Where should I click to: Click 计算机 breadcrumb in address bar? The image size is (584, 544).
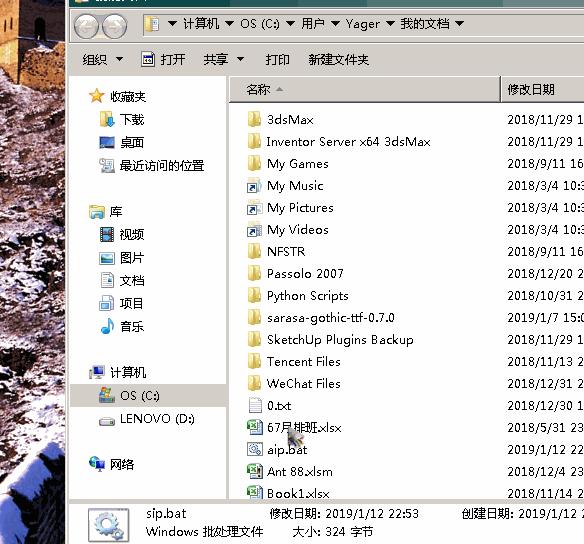201,24
